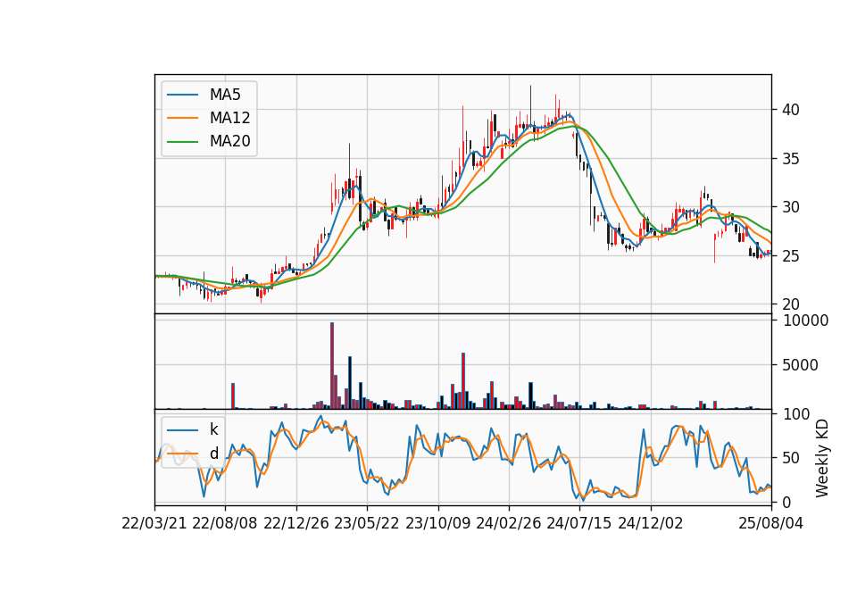Click the orange MA12 legend line sample

point(182,118)
